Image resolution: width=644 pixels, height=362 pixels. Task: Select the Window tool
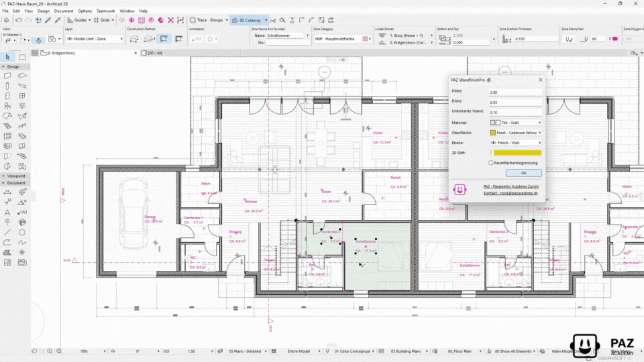click(x=22, y=96)
